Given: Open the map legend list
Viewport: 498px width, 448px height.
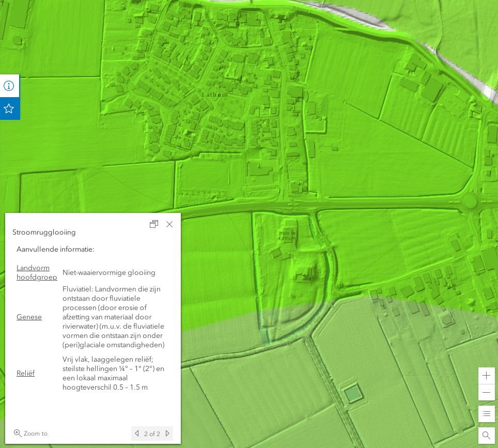Looking at the screenshot, I should pyautogui.click(x=486, y=414).
